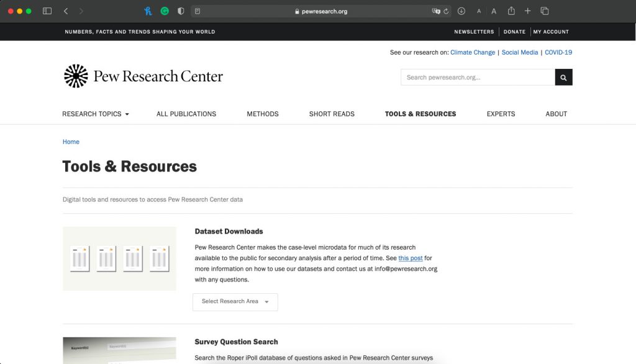Image resolution: width=636 pixels, height=364 pixels.
Task: Open Experts menu item
Action: tap(501, 114)
